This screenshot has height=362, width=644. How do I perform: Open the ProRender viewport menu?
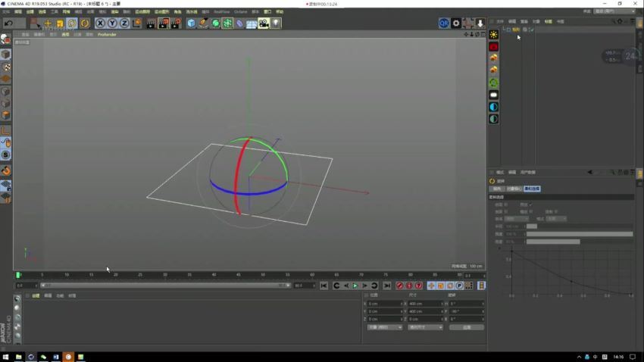pyautogui.click(x=107, y=35)
